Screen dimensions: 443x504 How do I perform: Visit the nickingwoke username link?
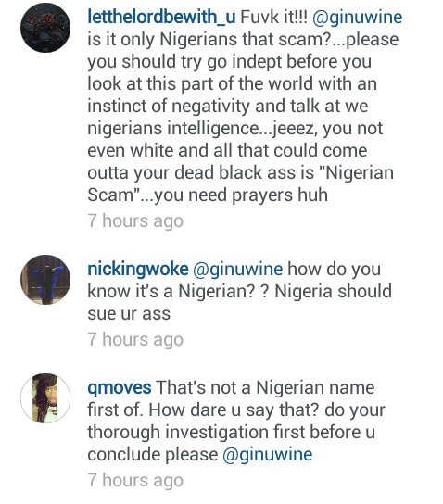[x=138, y=270]
